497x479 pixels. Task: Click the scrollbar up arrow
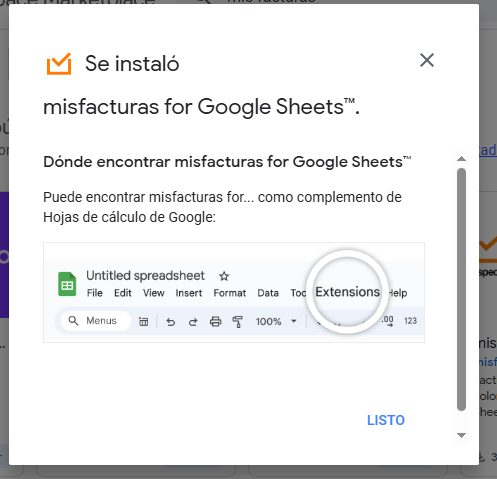[461, 159]
